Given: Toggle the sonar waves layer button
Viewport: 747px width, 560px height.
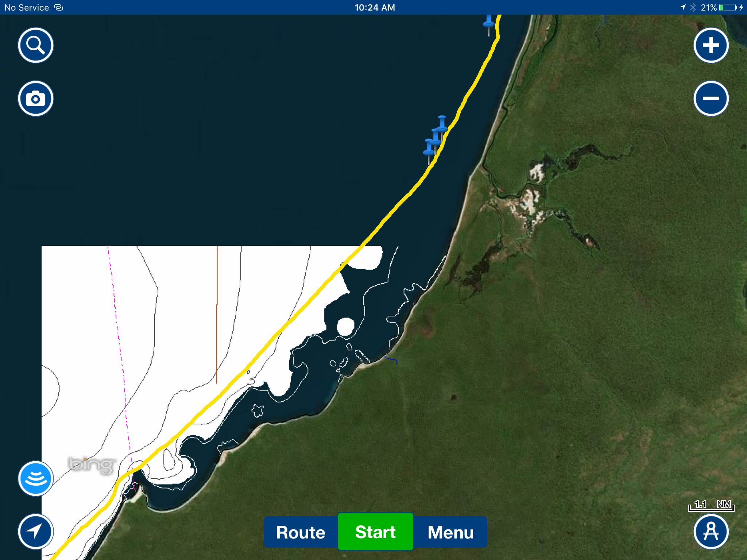Looking at the screenshot, I should click(36, 478).
